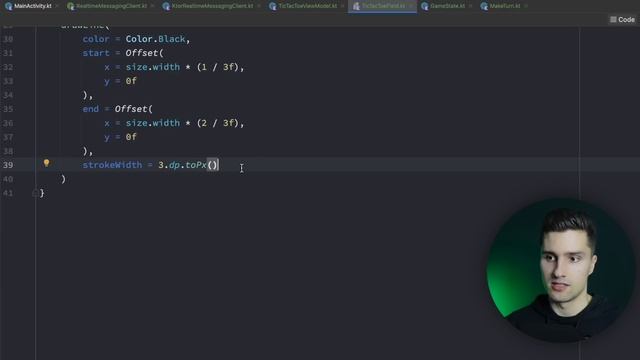
Task: Click the Kotlin file icon on GameState.kt tab
Action: 425,6
